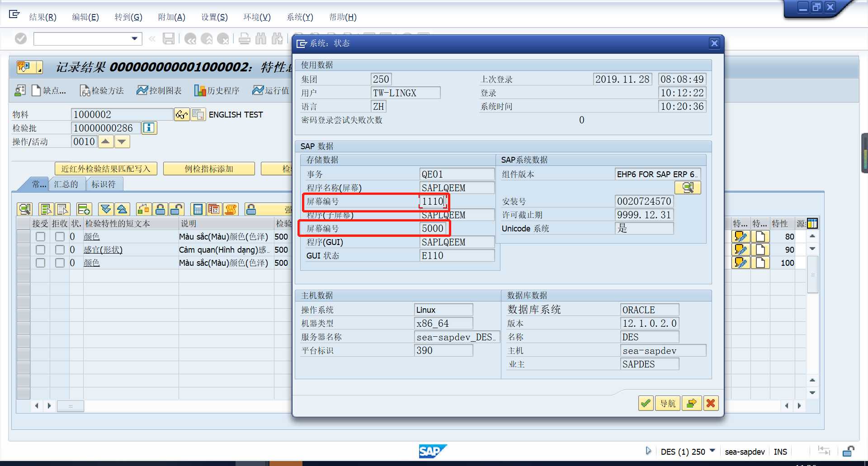Click the forward arrow icon beside 导航
Image resolution: width=868 pixels, height=466 pixels.
pos(691,403)
